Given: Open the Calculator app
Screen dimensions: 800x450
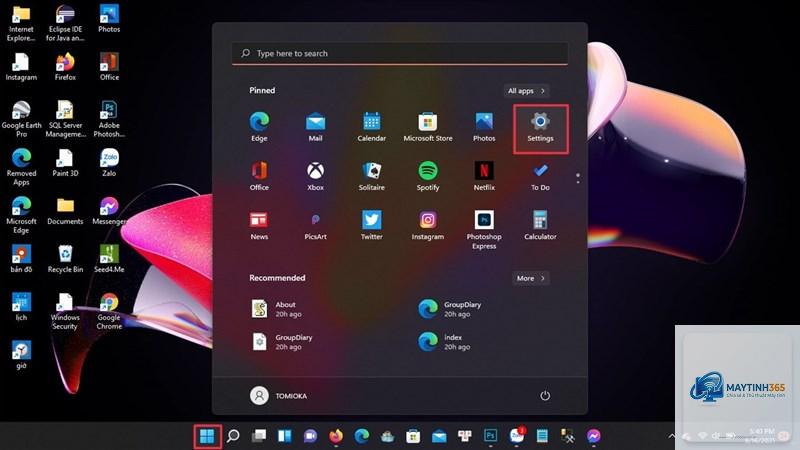Looking at the screenshot, I should [x=540, y=226].
